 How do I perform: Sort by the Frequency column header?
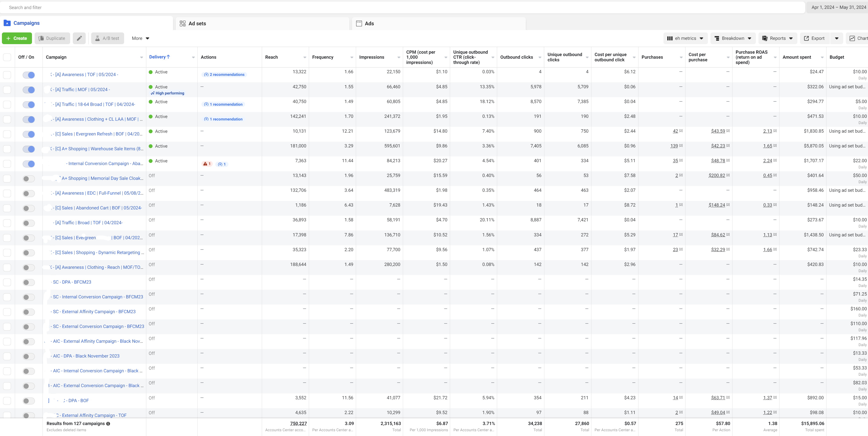tap(323, 57)
